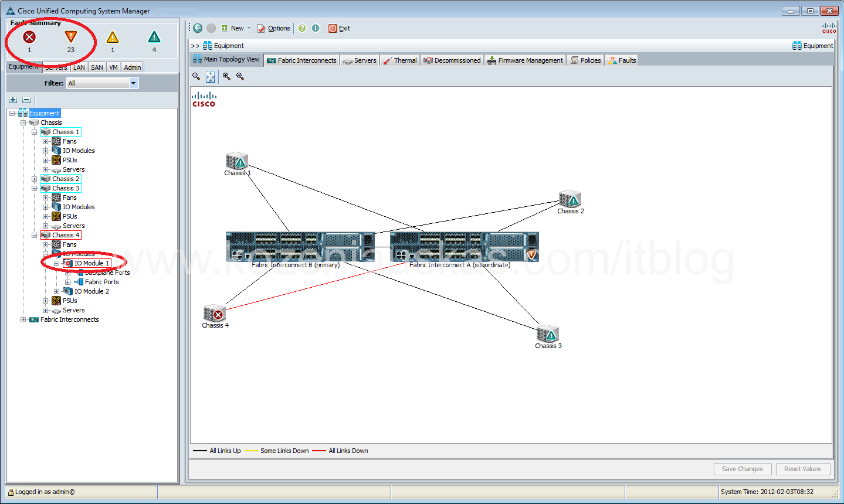The width and height of the screenshot is (844, 504).
Task: Click the Main Topology View tab
Action: [226, 60]
